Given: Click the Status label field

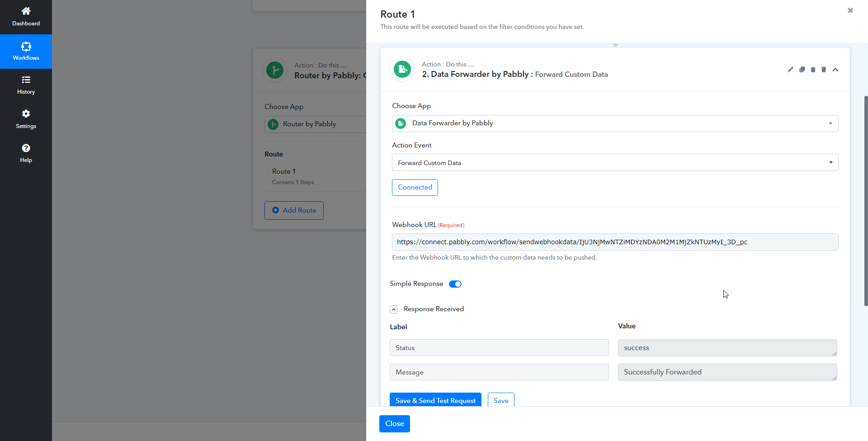Looking at the screenshot, I should point(499,348).
